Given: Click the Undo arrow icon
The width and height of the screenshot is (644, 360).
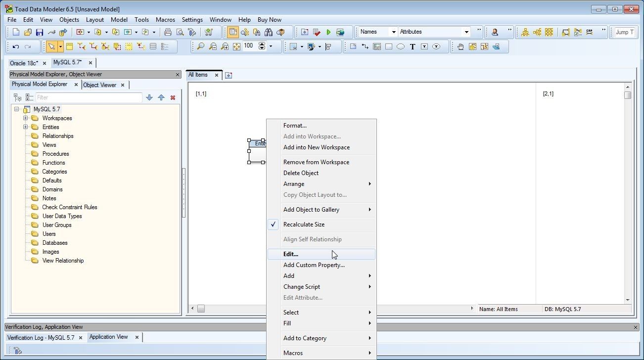Looking at the screenshot, I should 16,46.
